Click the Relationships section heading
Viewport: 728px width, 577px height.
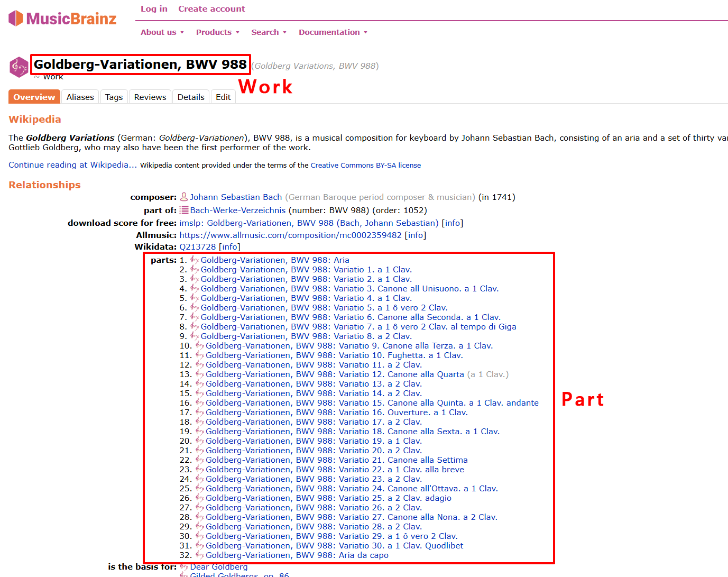coord(45,185)
